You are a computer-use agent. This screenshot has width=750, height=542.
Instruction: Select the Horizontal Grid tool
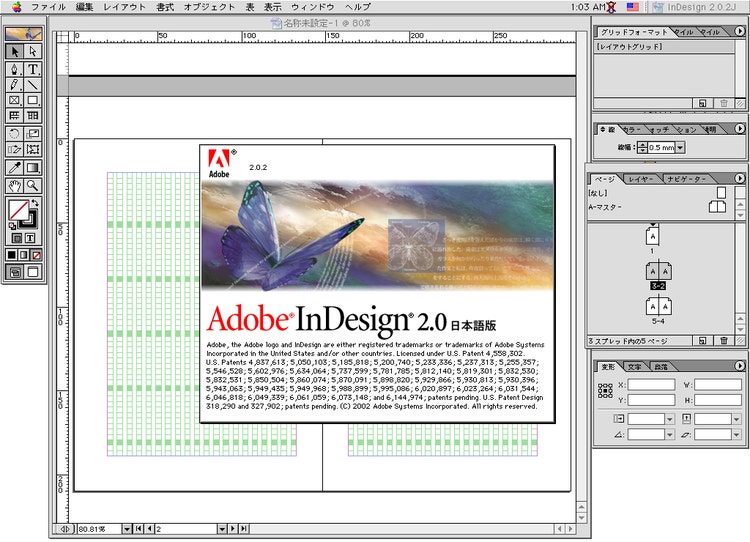(x=14, y=115)
